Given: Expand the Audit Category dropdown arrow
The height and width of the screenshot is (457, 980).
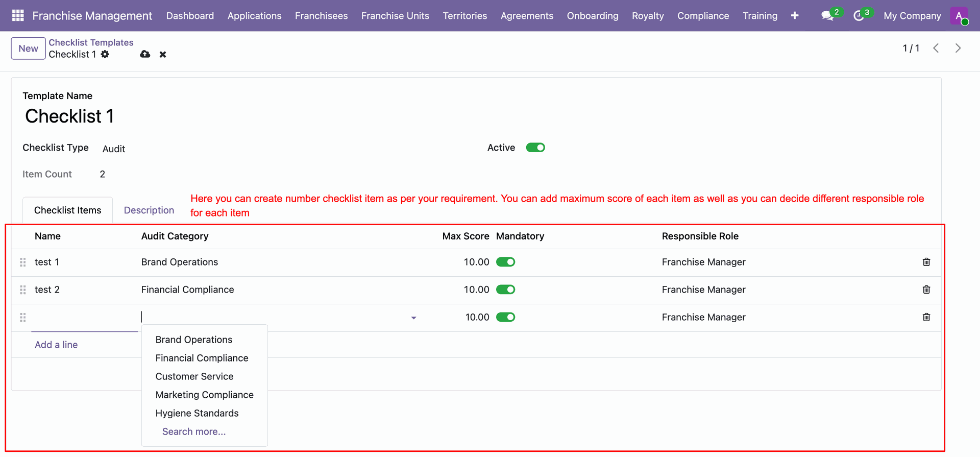Looking at the screenshot, I should (x=413, y=318).
